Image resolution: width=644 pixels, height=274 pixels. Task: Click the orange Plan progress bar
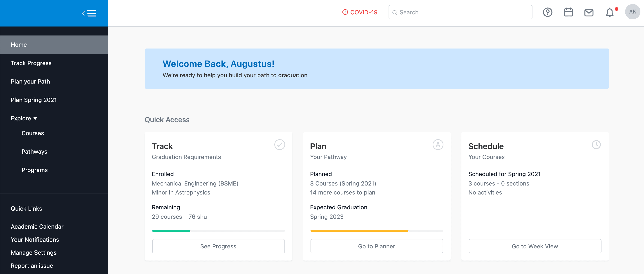tap(359, 231)
